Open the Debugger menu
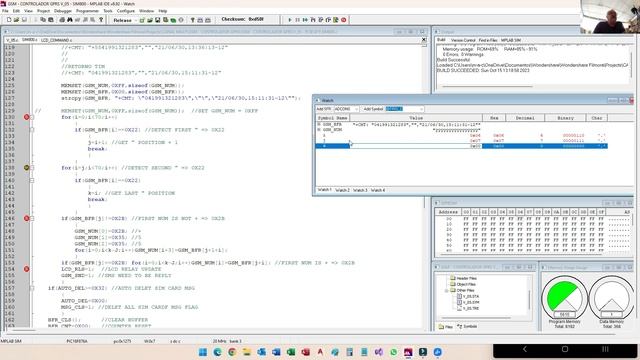Screen dimensions: 640x360 point(63,11)
